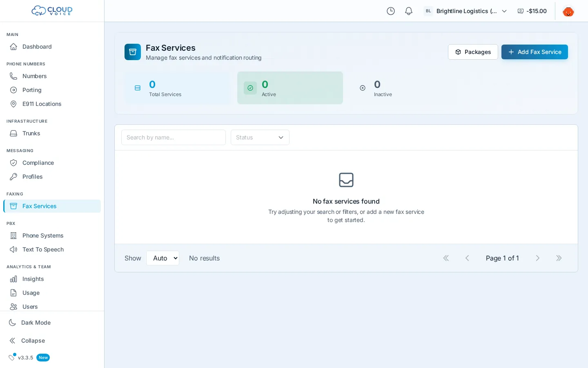
Task: Click Add Fax Service button
Action: tap(535, 52)
